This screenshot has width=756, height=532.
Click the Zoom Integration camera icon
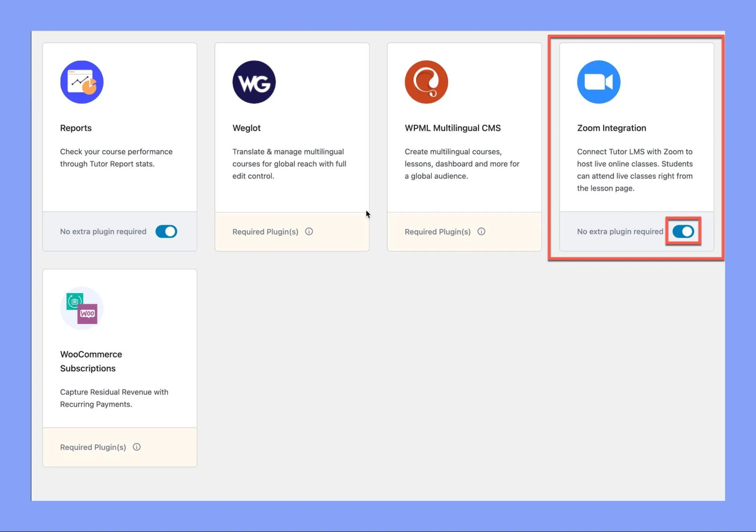(599, 82)
